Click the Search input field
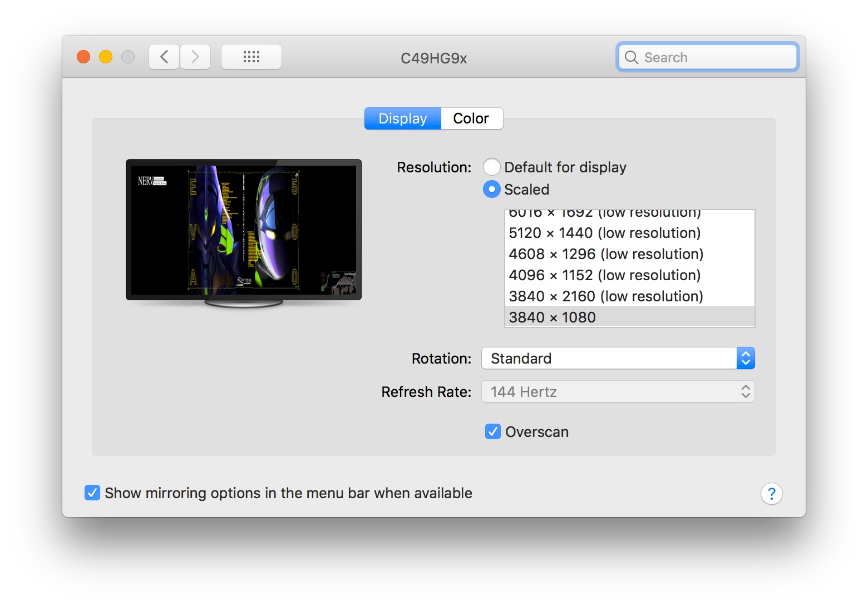Image resolution: width=868 pixels, height=606 pixels. [708, 57]
